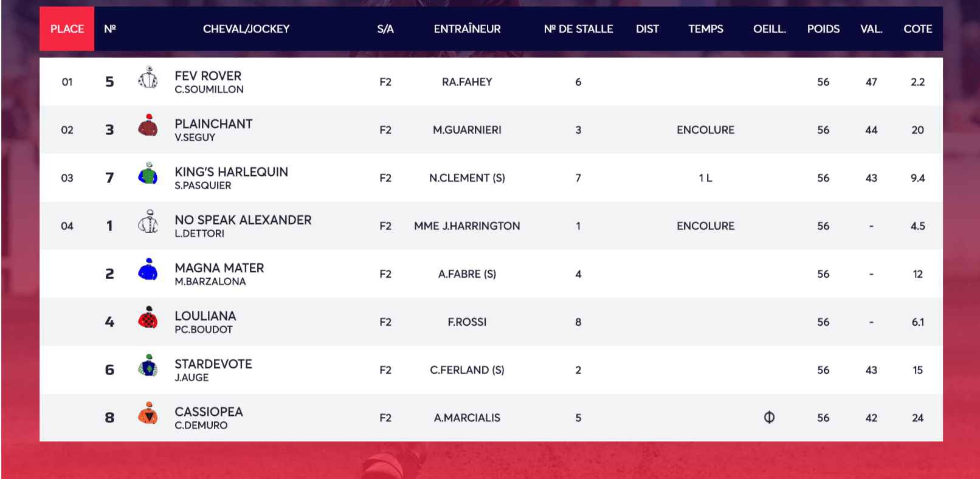Image resolution: width=980 pixels, height=479 pixels.
Task: Click King's Harlequin's green and blue silks
Action: [148, 174]
